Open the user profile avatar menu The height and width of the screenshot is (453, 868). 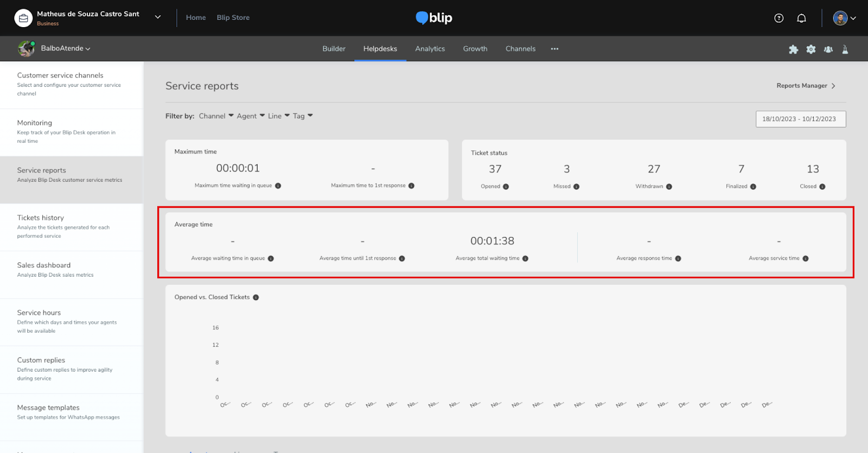coord(844,18)
